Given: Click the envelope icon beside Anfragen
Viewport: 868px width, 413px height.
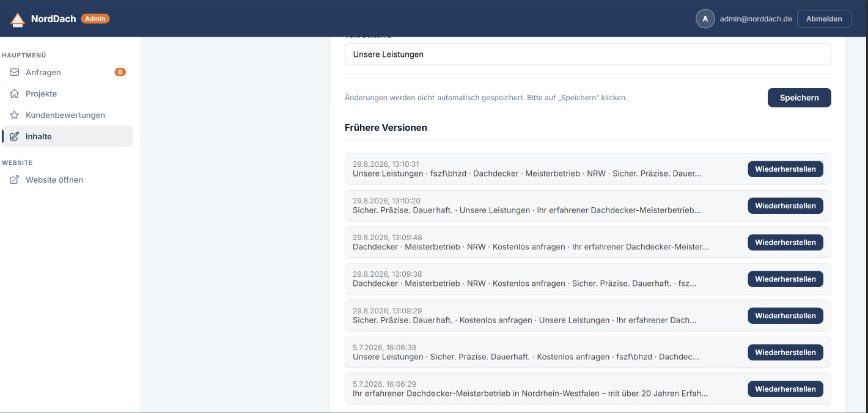Looking at the screenshot, I should click(x=15, y=72).
